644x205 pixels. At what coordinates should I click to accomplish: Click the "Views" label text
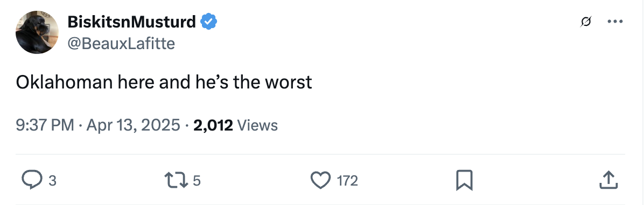point(257,125)
